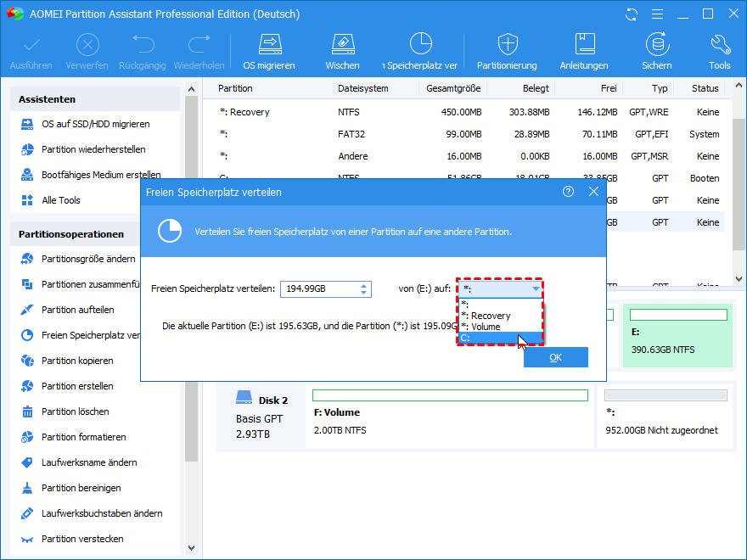
Task: Choose Laufwerksname ändern operation
Action: click(79, 463)
